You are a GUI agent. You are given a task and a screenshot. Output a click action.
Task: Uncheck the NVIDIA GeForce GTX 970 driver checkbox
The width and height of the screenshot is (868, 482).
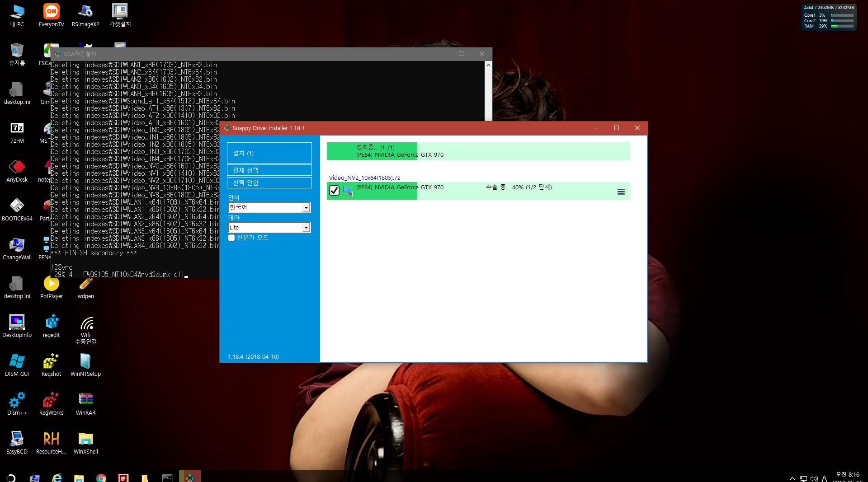pyautogui.click(x=334, y=191)
